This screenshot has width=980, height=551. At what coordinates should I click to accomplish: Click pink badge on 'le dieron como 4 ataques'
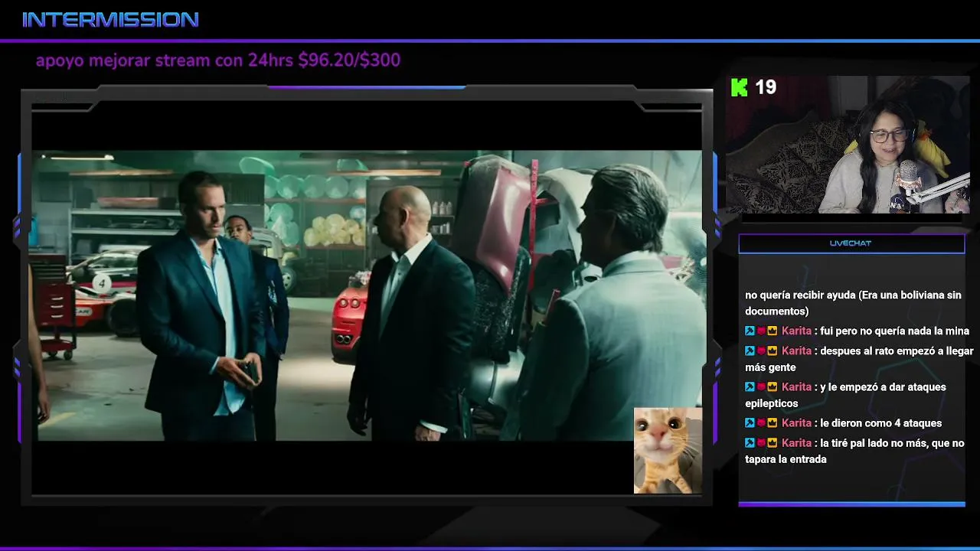tap(761, 423)
